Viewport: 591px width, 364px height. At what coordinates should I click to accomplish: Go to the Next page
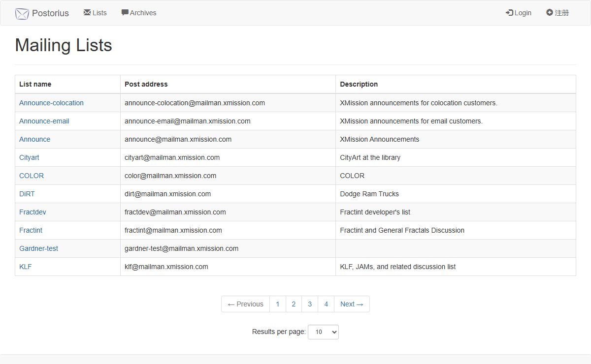tap(352, 304)
